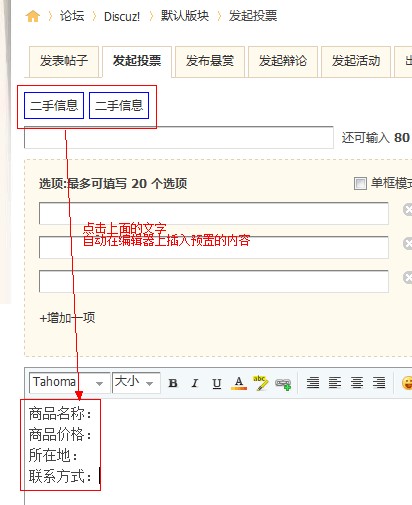
Task: Align text left in editor
Action: coord(335,382)
